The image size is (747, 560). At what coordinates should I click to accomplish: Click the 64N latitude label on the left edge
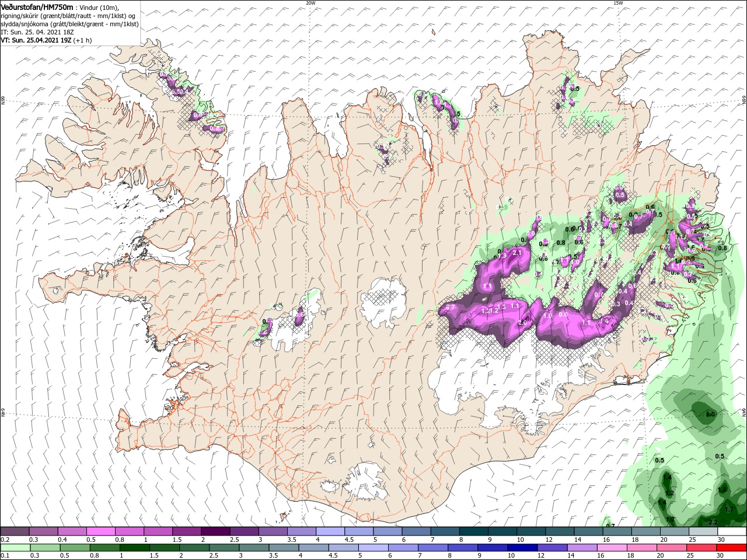click(3, 412)
